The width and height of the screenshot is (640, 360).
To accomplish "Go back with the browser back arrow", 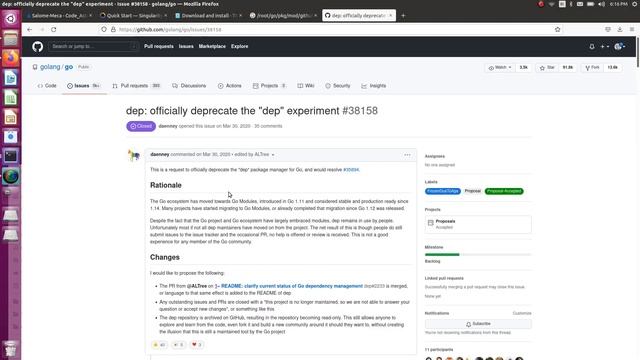I will coord(29,29).
